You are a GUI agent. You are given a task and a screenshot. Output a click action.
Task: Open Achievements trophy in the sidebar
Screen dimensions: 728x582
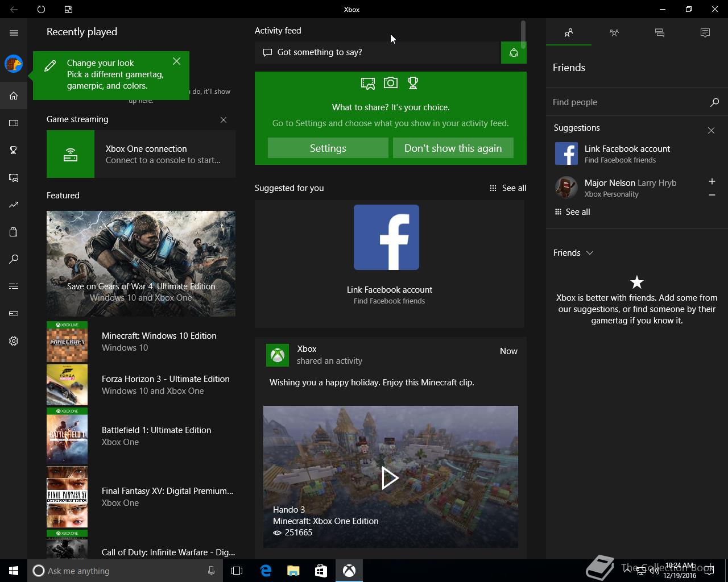[14, 150]
